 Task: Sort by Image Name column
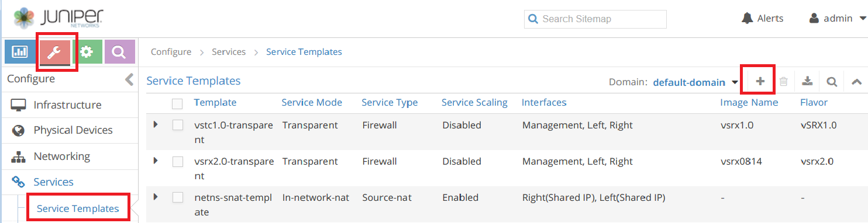(x=749, y=103)
